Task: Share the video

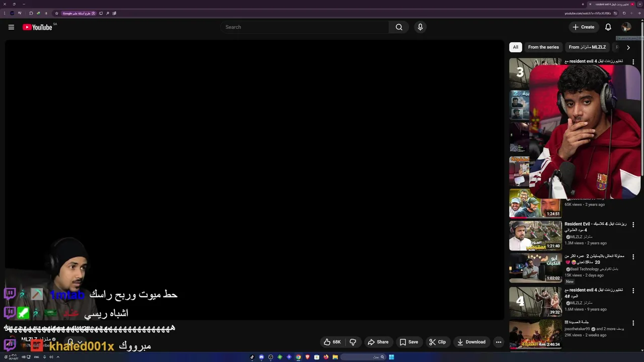Action: pyautogui.click(x=378, y=342)
